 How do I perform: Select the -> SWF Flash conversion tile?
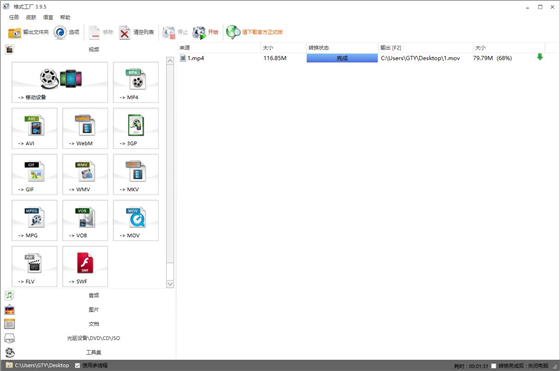[x=85, y=266]
